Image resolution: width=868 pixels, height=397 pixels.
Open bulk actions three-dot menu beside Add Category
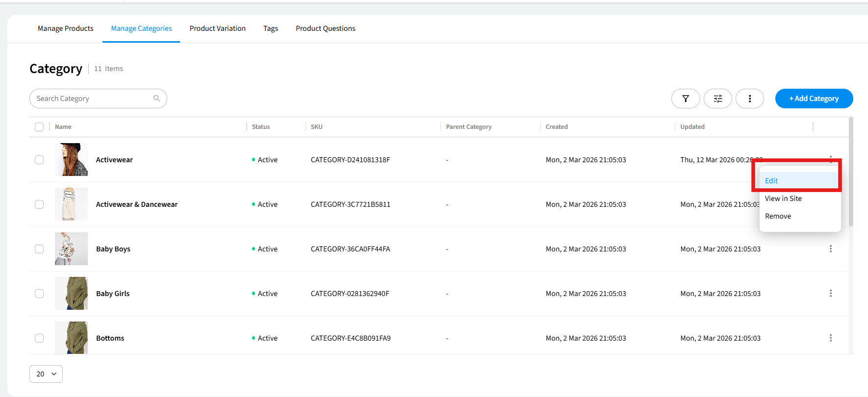click(x=749, y=99)
